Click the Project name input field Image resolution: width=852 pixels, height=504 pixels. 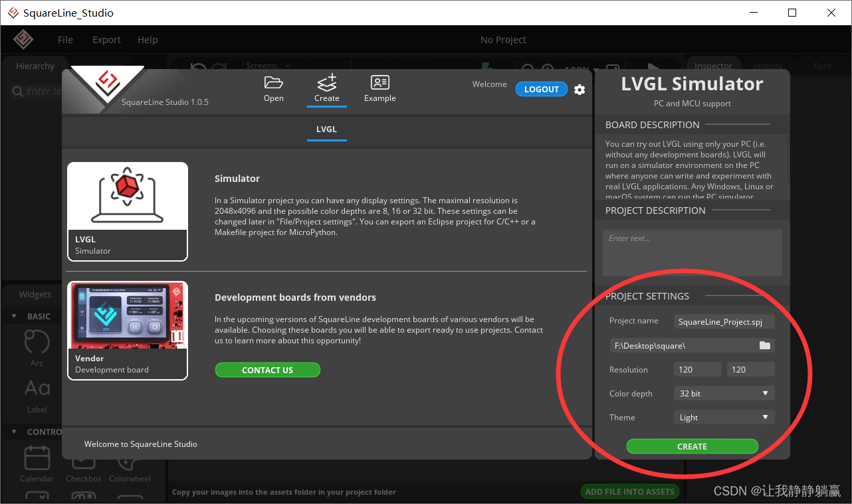click(x=724, y=321)
